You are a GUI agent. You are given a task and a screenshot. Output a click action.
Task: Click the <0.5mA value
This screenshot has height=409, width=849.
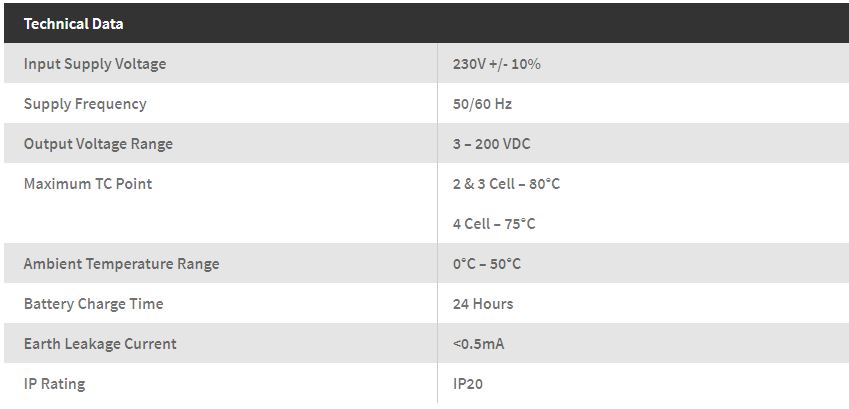click(x=478, y=344)
